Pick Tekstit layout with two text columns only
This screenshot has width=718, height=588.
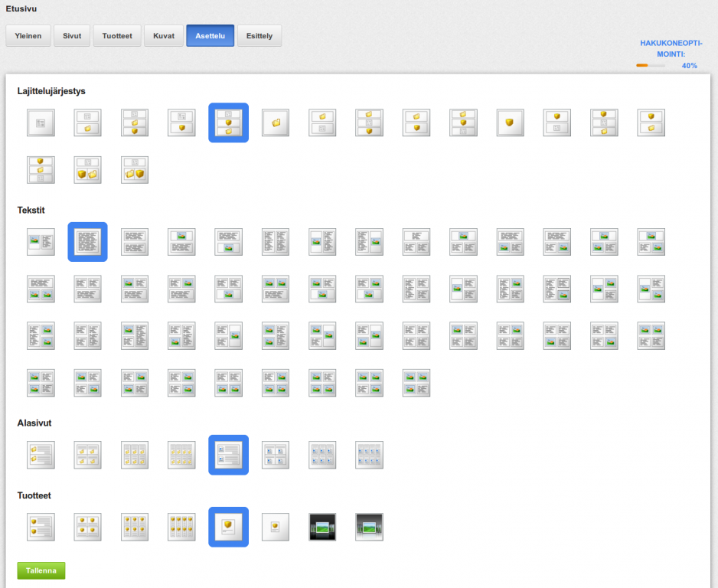[x=276, y=242]
